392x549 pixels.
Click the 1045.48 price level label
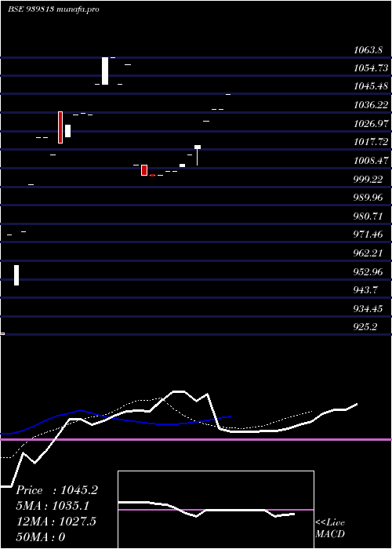371,86
